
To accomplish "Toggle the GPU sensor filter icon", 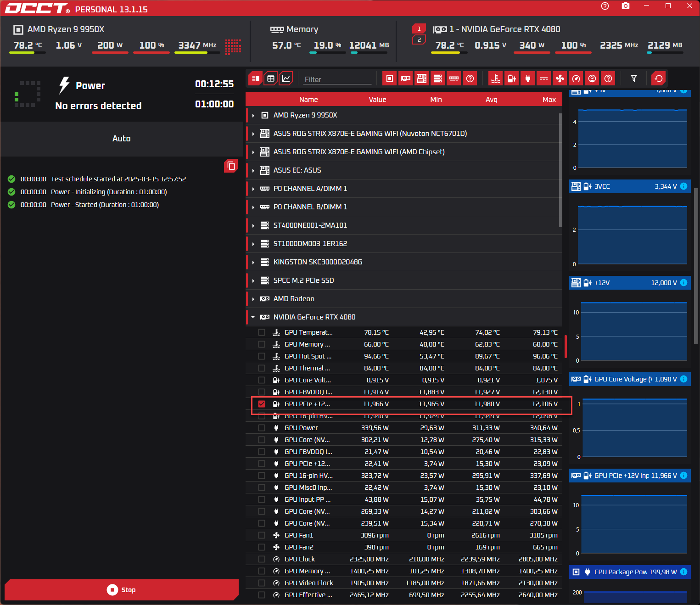I will pos(406,78).
